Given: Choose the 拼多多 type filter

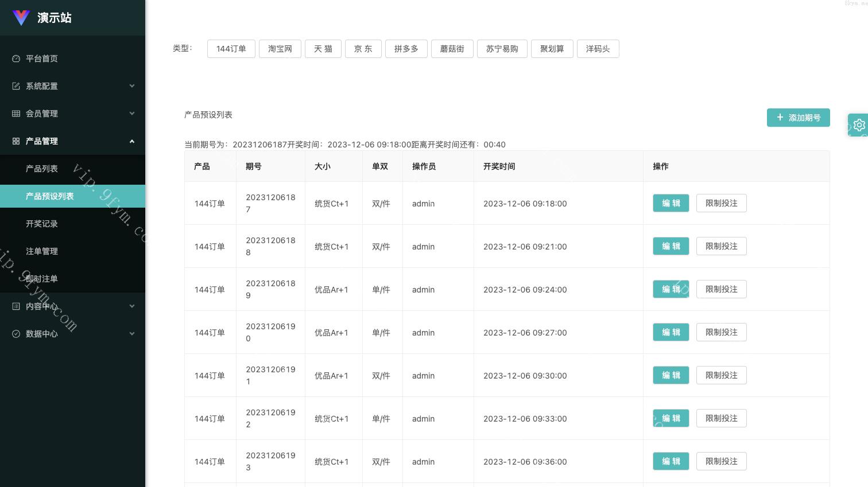Looking at the screenshot, I should [406, 49].
